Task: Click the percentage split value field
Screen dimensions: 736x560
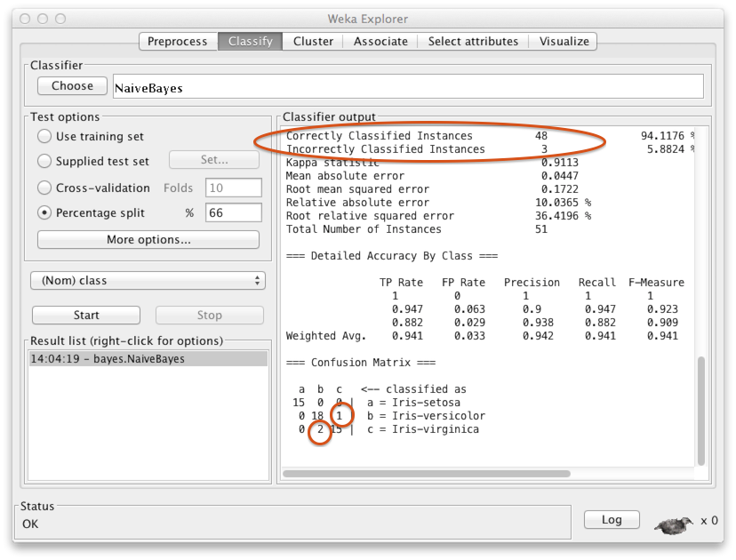Action: (233, 212)
